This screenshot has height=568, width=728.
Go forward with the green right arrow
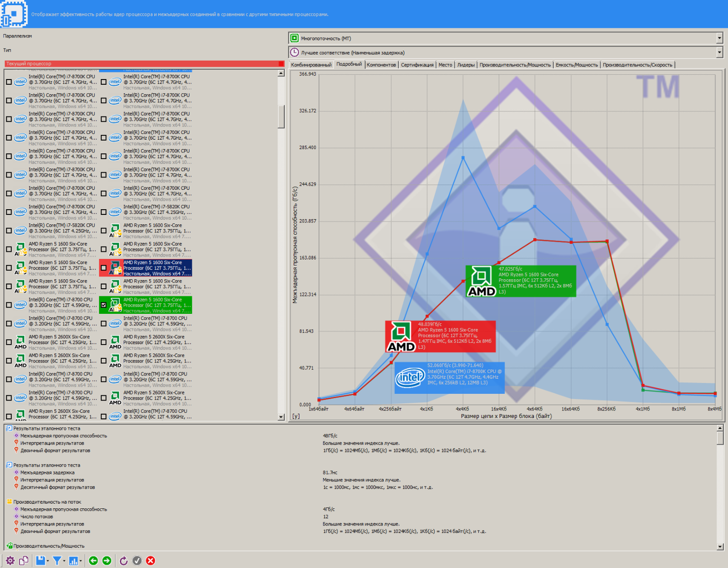pos(107,561)
